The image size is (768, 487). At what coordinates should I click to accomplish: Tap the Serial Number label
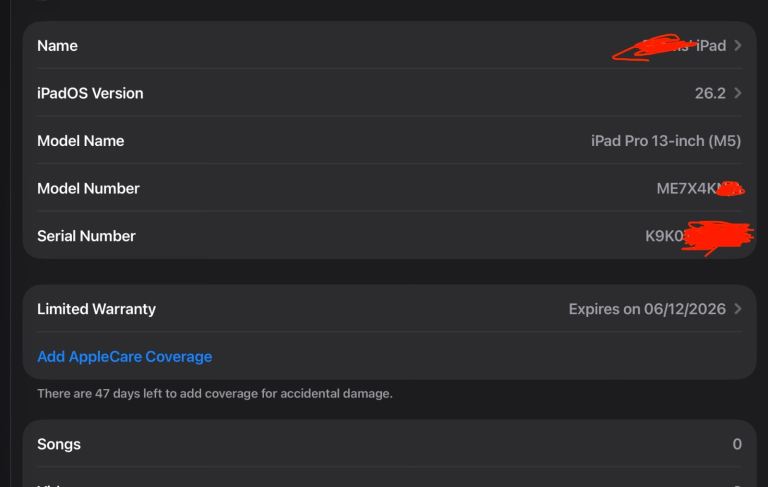[x=86, y=236]
